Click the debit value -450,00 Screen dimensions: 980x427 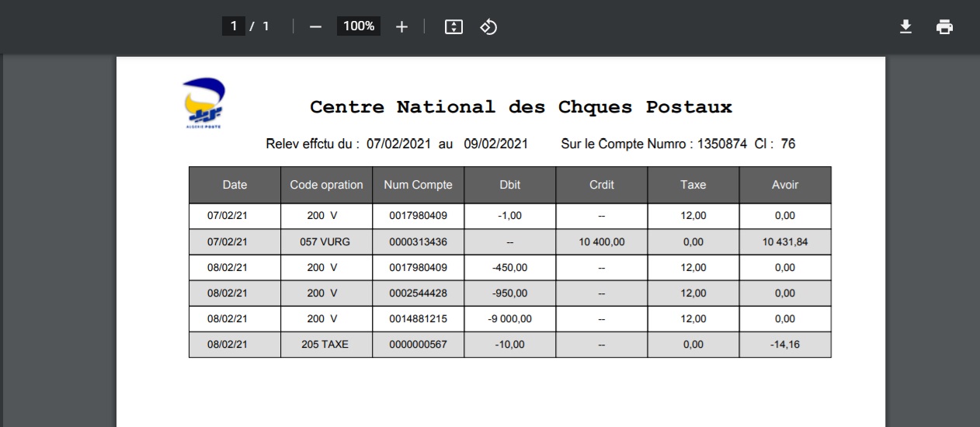[x=509, y=268]
